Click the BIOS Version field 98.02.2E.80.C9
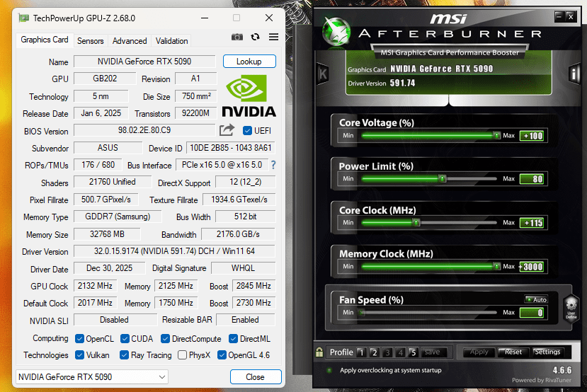 [144, 129]
